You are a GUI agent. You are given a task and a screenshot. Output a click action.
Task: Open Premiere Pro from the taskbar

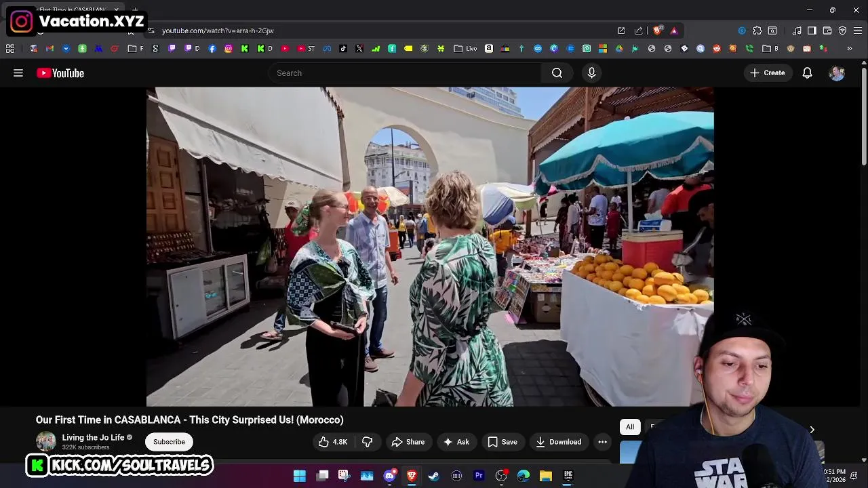[x=479, y=476]
